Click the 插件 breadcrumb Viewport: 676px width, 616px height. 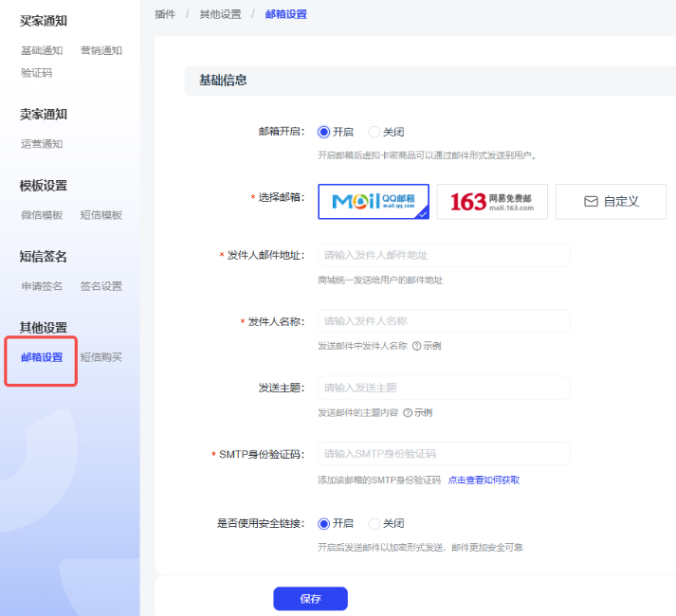165,14
